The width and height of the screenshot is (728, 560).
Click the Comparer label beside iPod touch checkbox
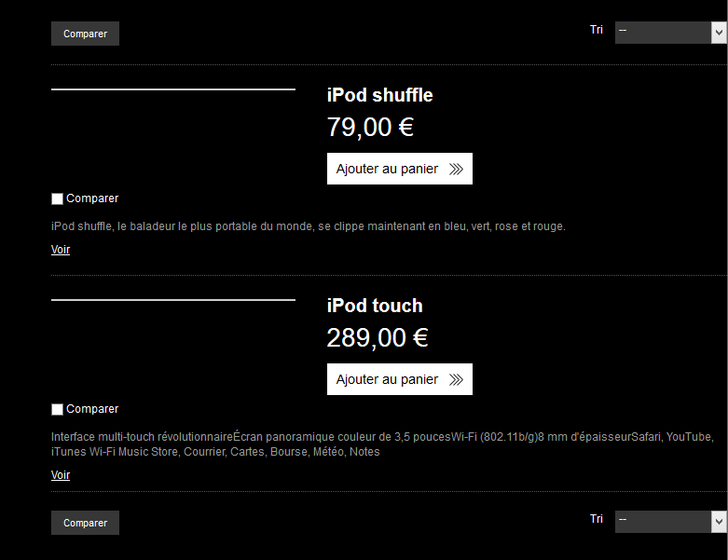(92, 409)
